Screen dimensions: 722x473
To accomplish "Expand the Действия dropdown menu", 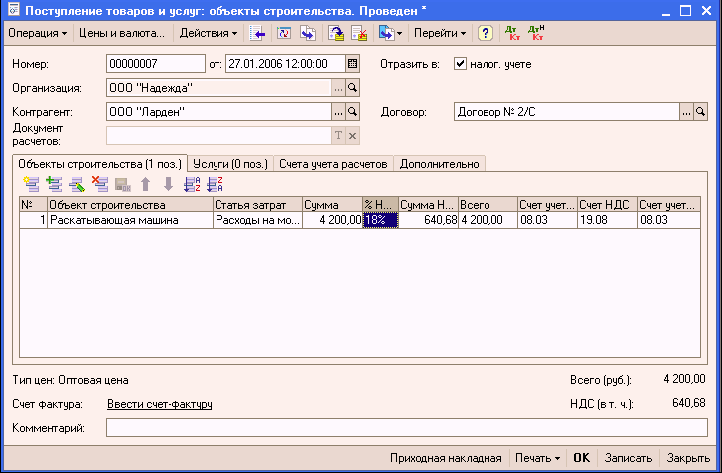I will 207,33.
